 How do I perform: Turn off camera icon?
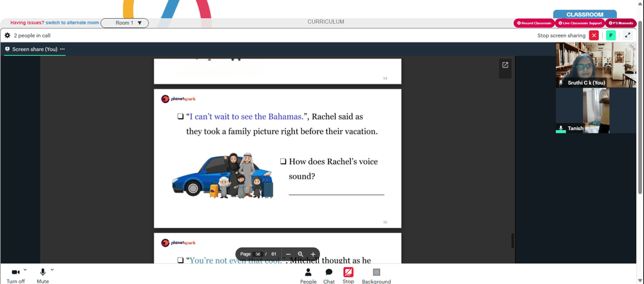point(15,272)
